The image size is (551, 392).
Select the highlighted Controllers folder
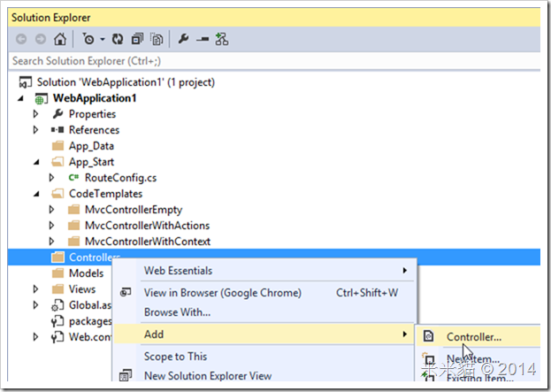[95, 257]
